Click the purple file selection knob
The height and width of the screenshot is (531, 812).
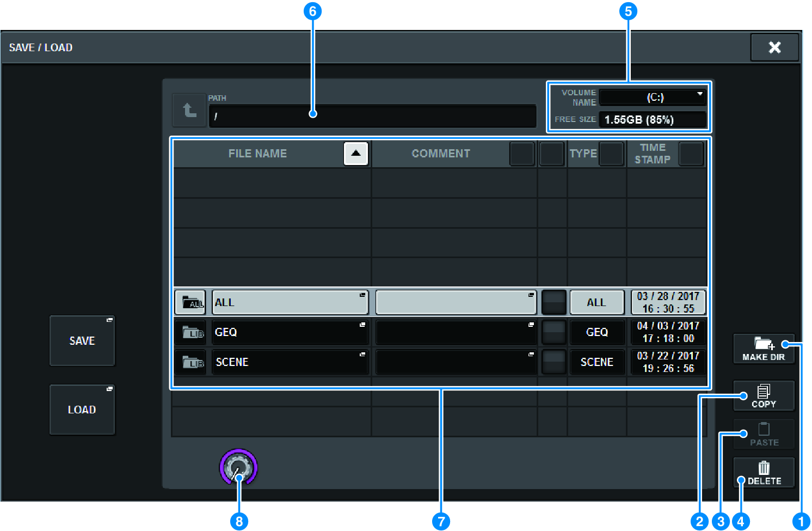pyautogui.click(x=238, y=467)
